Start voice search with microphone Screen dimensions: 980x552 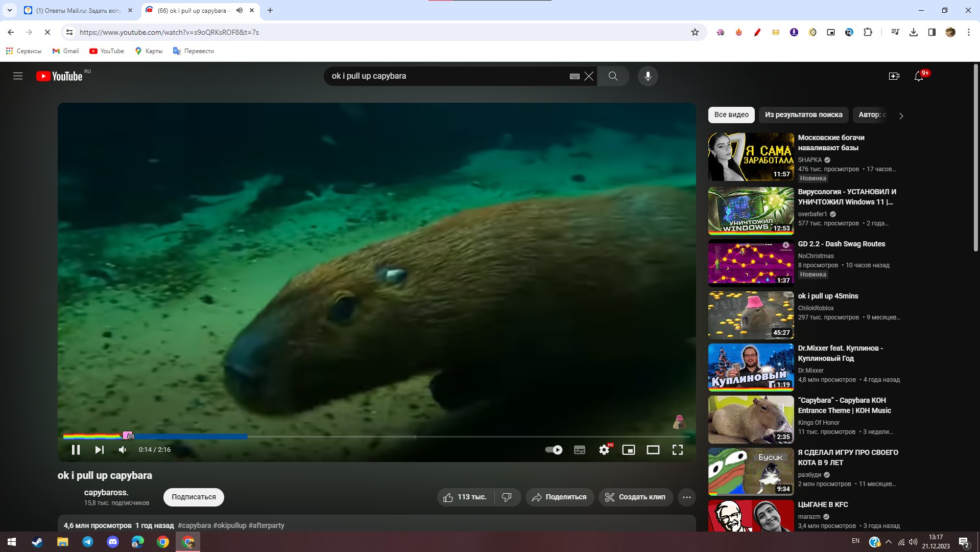click(648, 76)
